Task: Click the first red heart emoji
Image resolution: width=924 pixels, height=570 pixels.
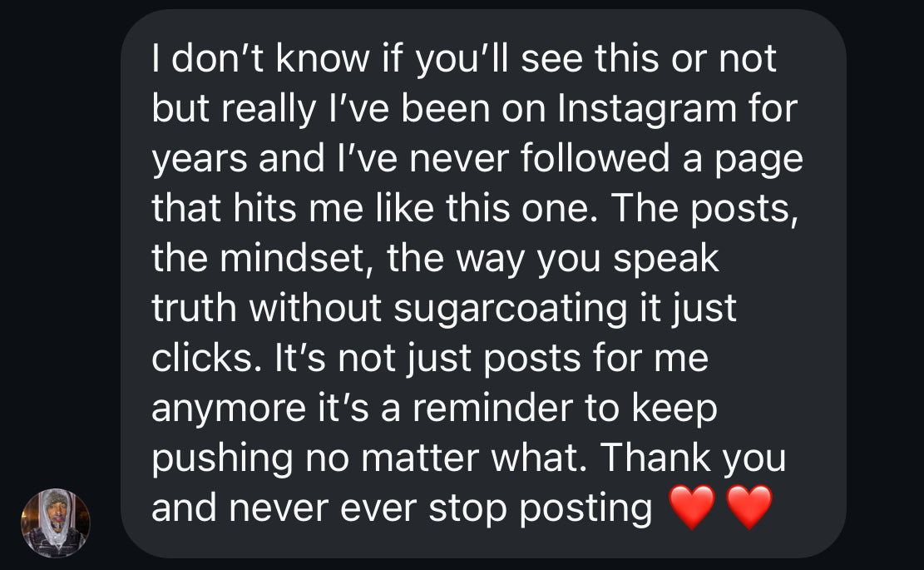Action: [692, 508]
